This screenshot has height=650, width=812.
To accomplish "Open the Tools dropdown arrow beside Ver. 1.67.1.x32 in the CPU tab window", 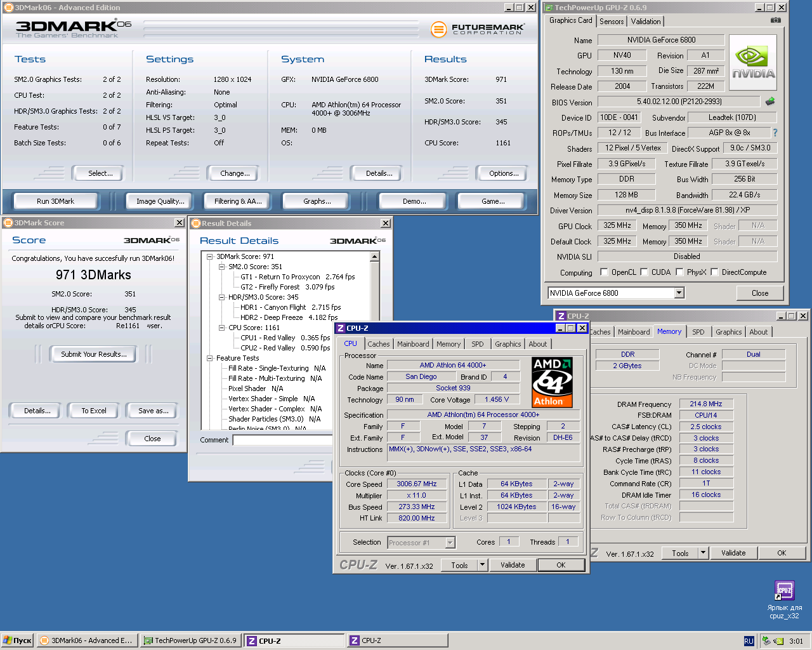I will point(482,565).
